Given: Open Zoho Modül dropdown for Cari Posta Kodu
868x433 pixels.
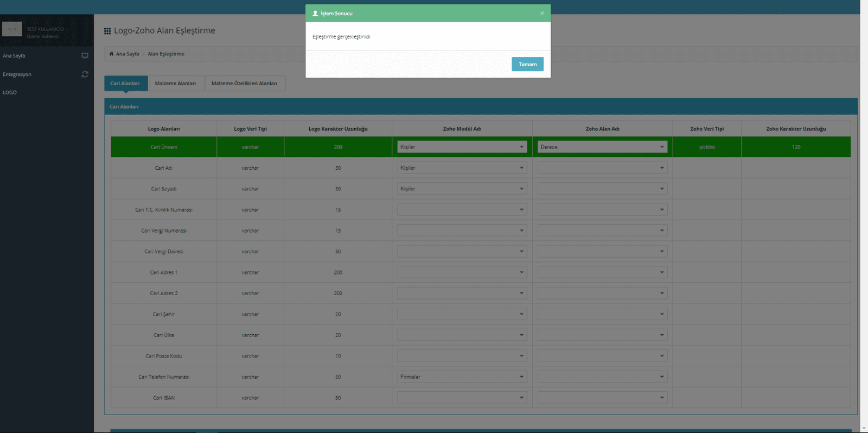Looking at the screenshot, I should coord(462,356).
